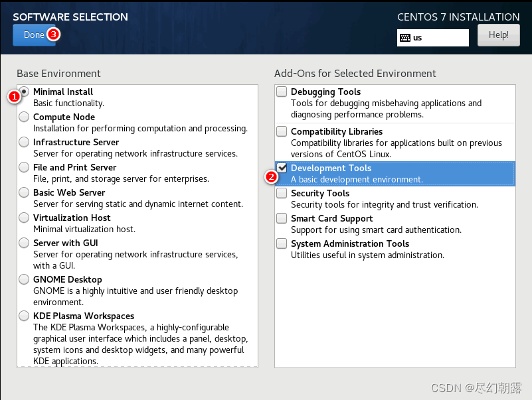The image size is (532, 400).
Task: Check the Compatibility Libraries add-on
Action: click(x=282, y=131)
